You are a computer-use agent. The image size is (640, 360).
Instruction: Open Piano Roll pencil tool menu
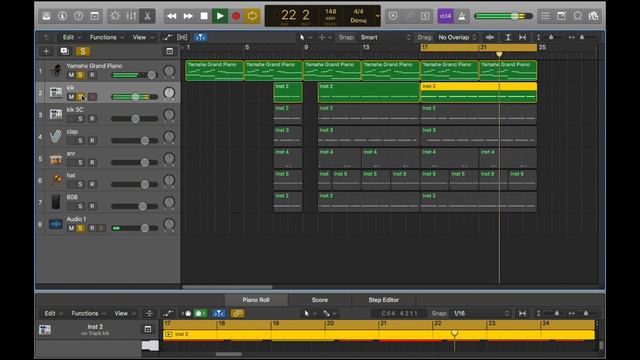[329, 313]
